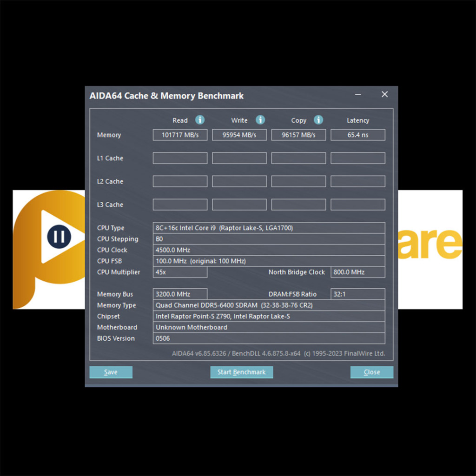Click the L3 Cache Read field
This screenshot has height=476, width=476.
pos(180,205)
